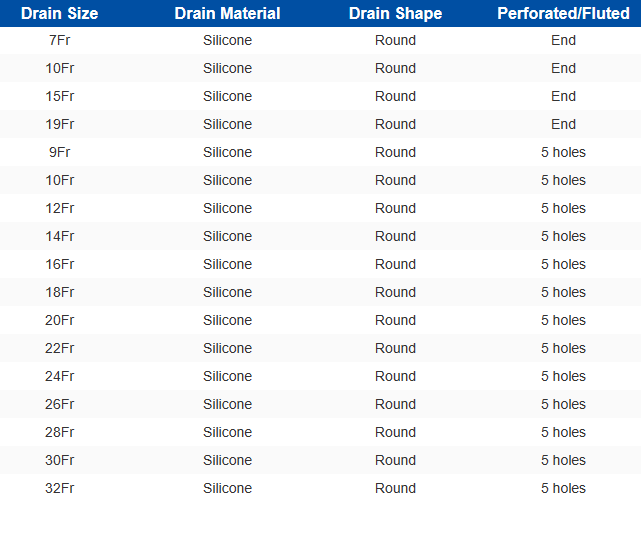This screenshot has width=641, height=541.
Task: Click the 16Fr size cell
Action: [60, 264]
